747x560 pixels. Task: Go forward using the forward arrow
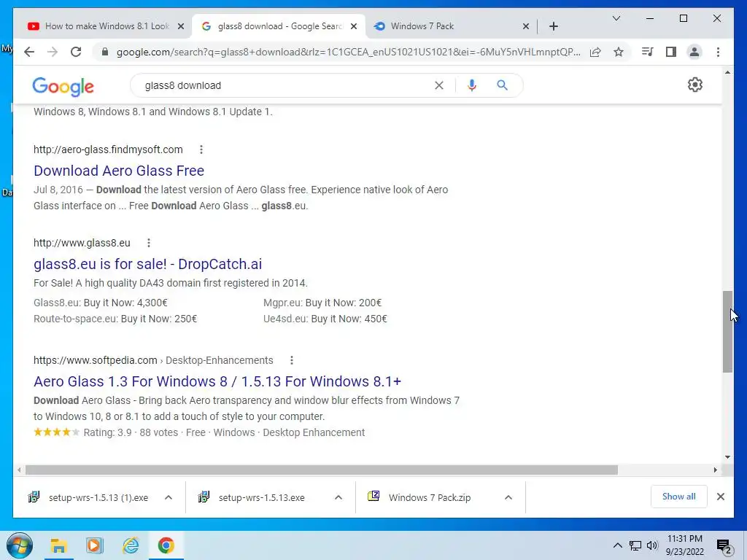coord(53,52)
